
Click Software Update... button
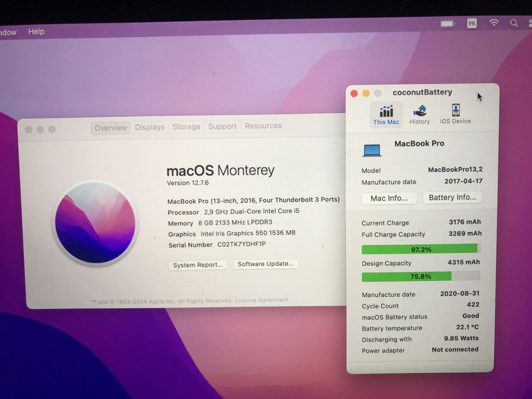(x=265, y=264)
